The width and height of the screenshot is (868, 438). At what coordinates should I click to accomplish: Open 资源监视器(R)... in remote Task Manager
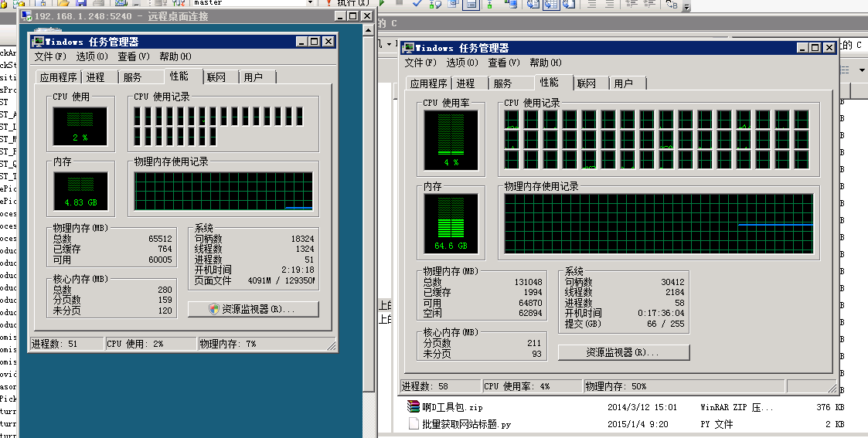[x=254, y=309]
